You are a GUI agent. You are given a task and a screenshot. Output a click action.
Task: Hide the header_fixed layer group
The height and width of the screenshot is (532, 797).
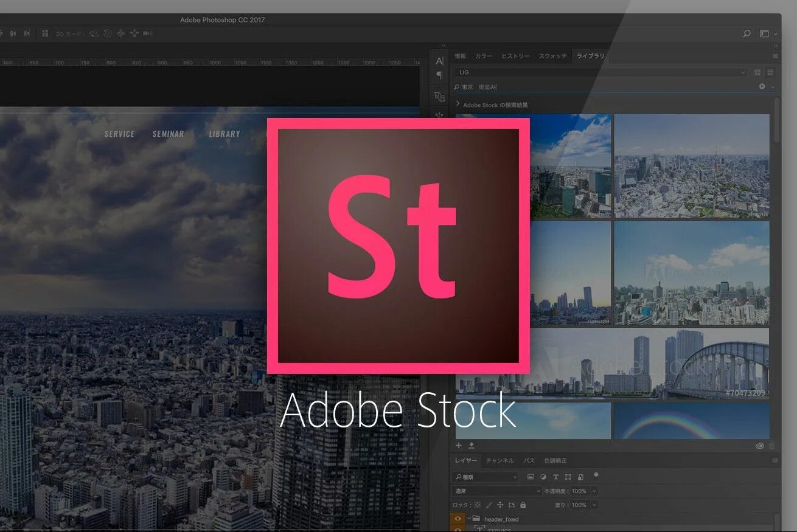(458, 519)
